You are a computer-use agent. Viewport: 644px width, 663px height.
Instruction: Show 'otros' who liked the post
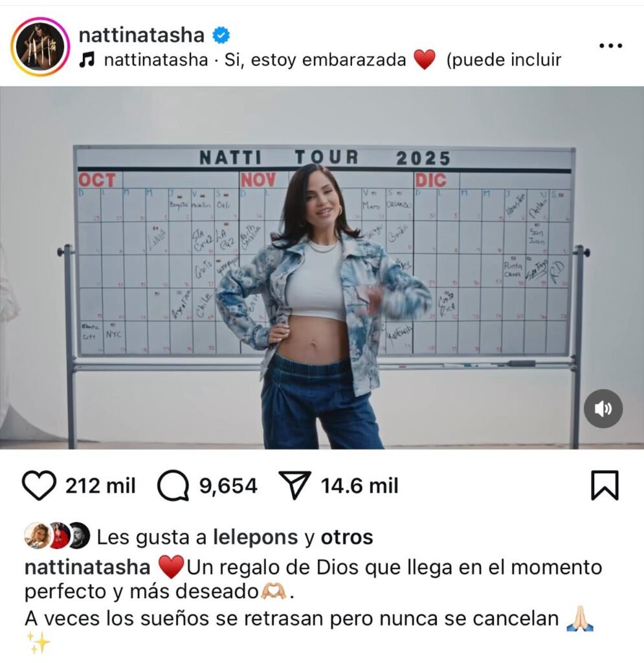click(x=347, y=537)
